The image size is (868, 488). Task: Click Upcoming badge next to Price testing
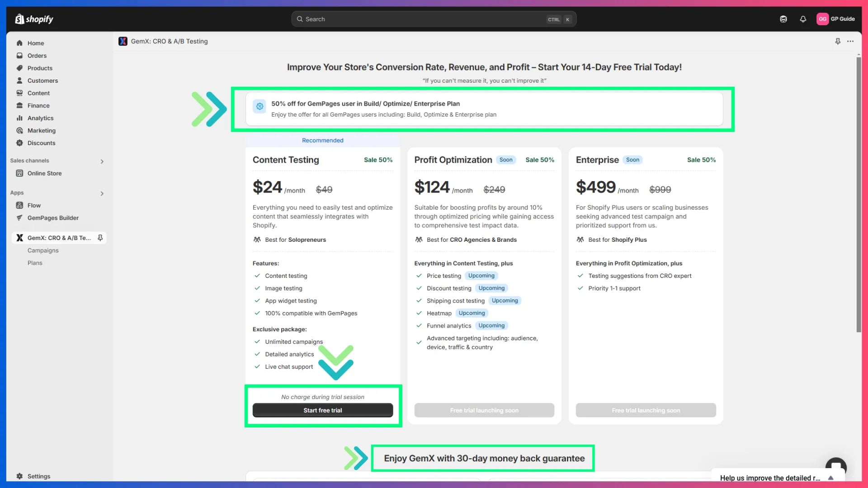click(481, 276)
